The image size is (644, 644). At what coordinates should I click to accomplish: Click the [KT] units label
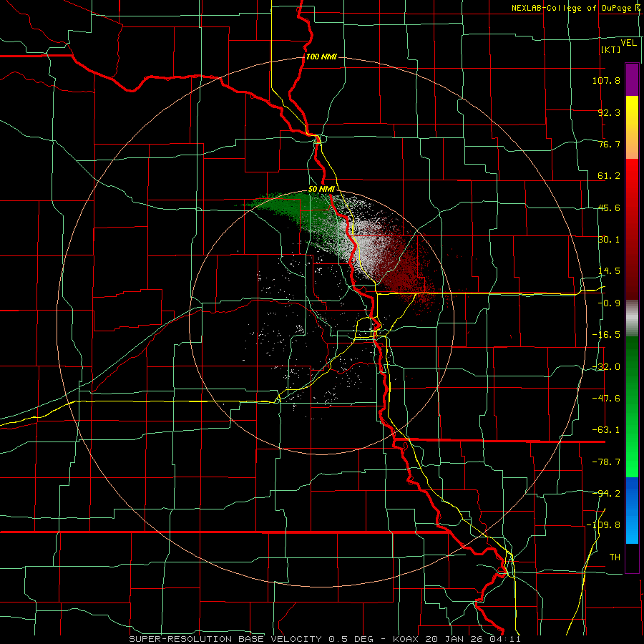click(610, 49)
